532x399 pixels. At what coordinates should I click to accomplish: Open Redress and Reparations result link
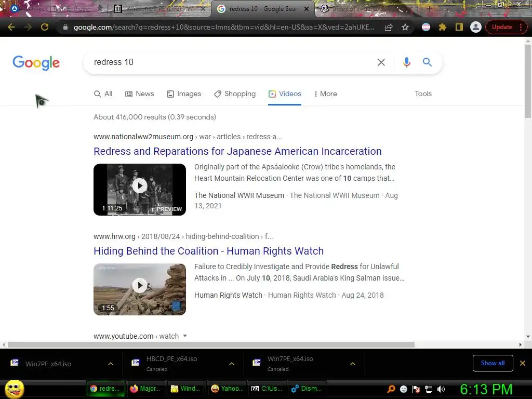tap(237, 151)
